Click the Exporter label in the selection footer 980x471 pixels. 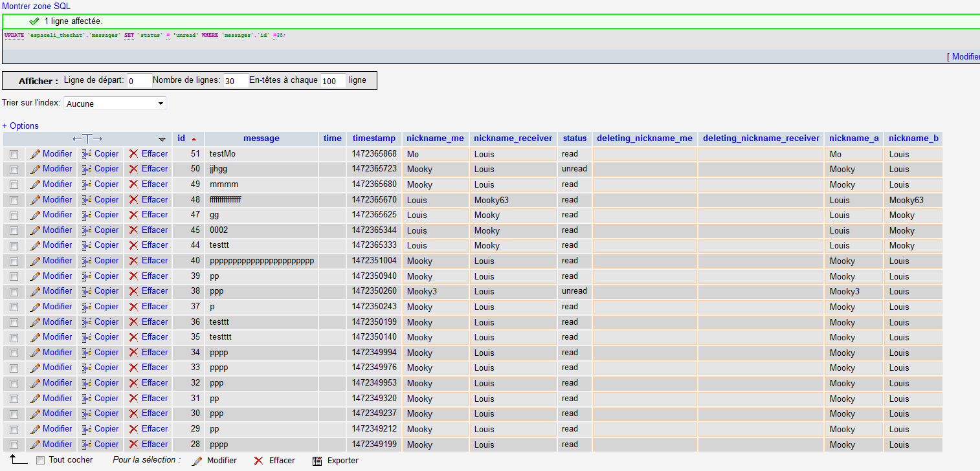(x=343, y=461)
